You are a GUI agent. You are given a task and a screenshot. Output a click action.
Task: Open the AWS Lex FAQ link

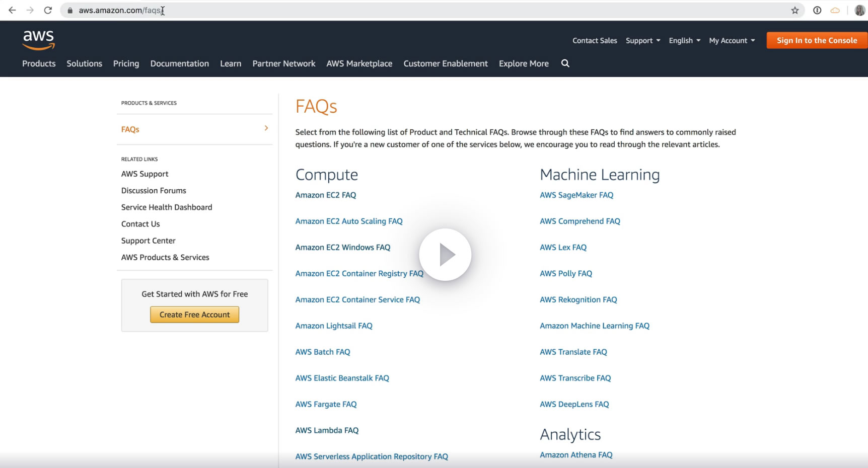[563, 247]
